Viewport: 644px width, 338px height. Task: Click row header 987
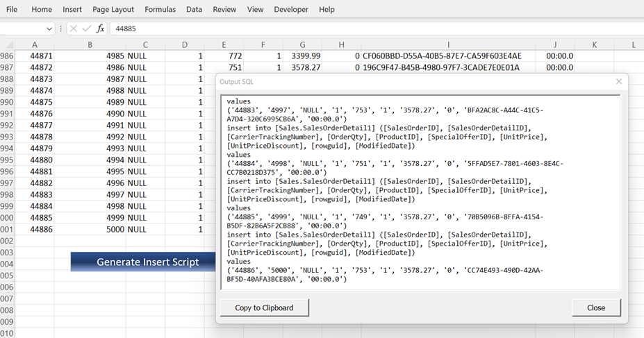click(x=7, y=67)
